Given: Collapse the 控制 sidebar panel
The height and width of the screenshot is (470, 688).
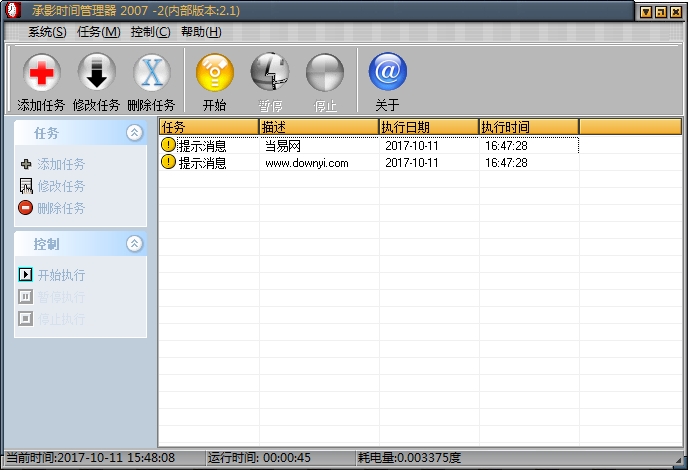Looking at the screenshot, I should tap(134, 244).
